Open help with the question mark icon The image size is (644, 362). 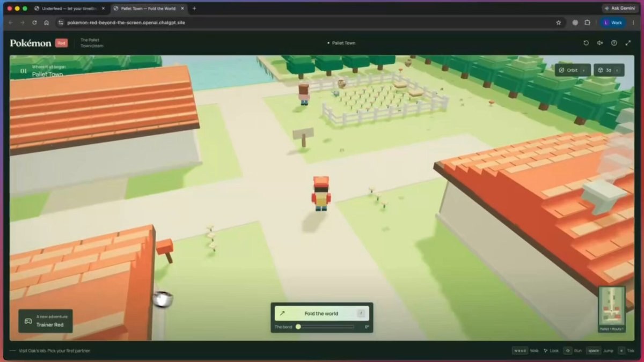(x=614, y=43)
